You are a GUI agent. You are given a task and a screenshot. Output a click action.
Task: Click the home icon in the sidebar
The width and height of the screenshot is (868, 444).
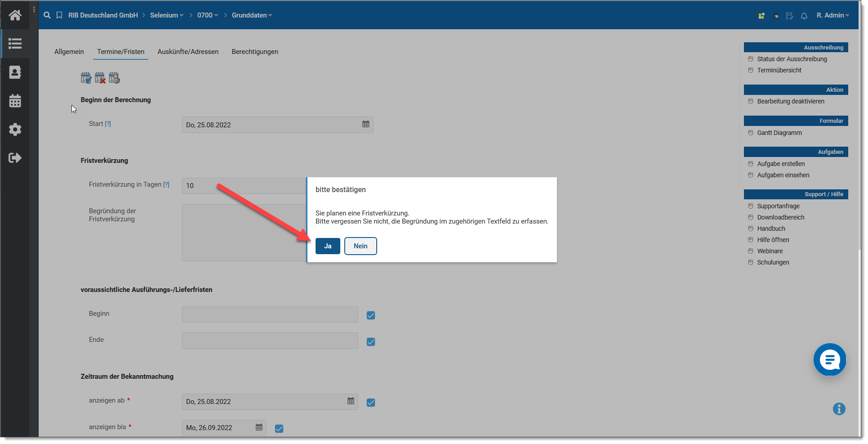tap(15, 15)
